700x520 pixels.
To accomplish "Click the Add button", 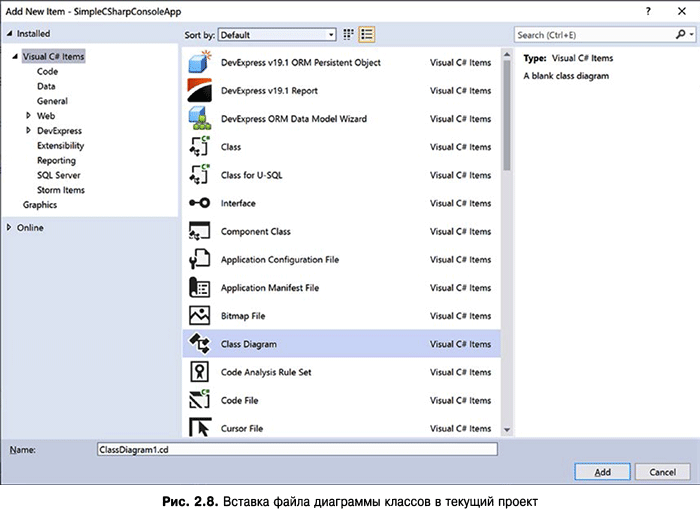I will [602, 472].
